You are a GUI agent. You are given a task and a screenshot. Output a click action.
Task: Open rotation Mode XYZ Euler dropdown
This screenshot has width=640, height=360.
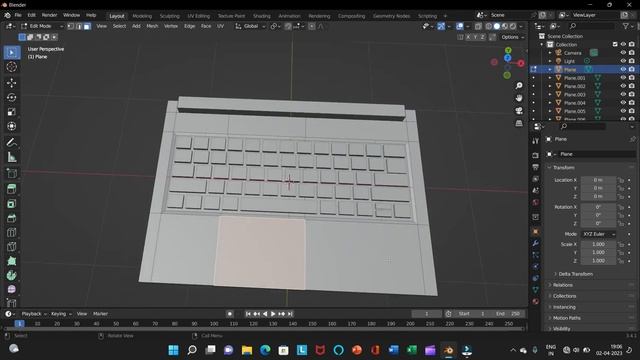[598, 234]
